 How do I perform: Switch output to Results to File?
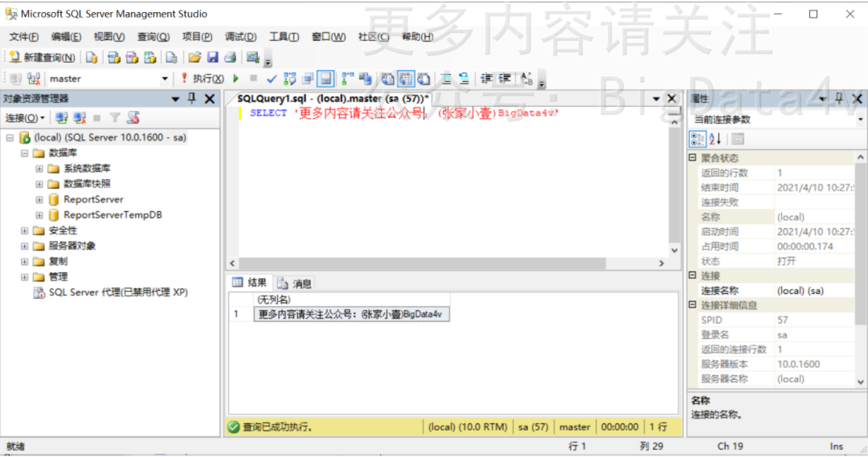tap(424, 79)
